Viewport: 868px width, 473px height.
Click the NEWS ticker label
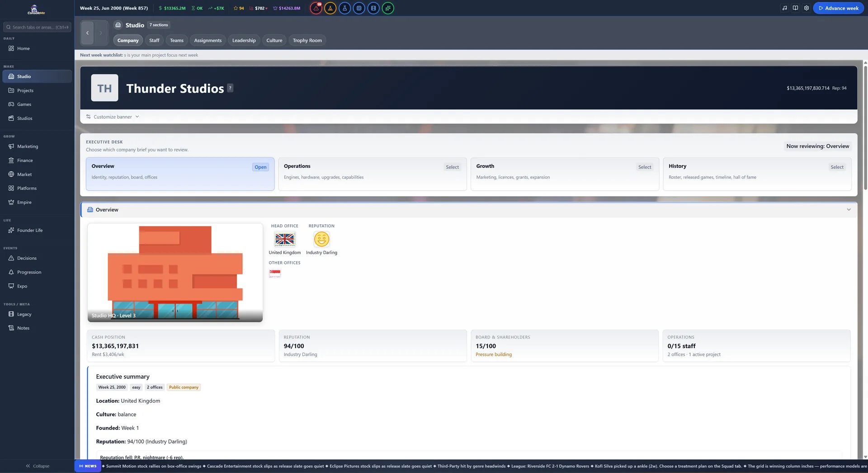(x=88, y=466)
